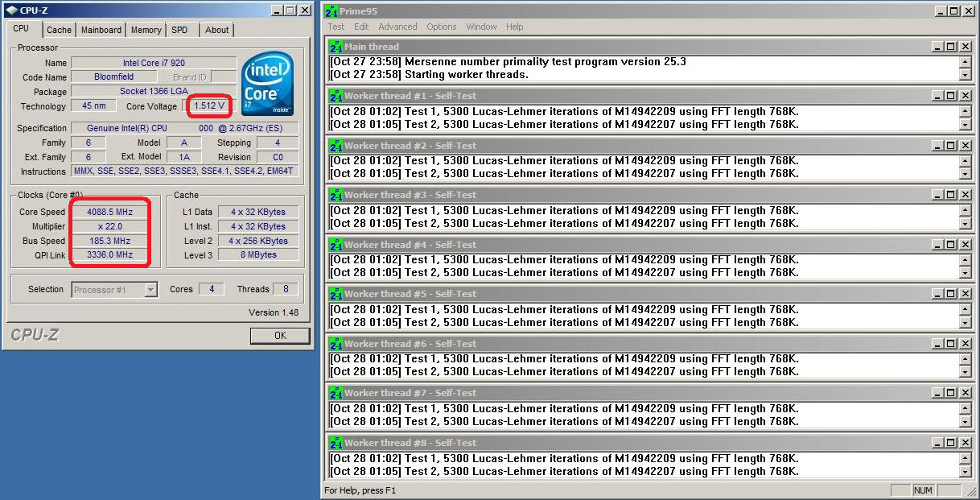The height and width of the screenshot is (500, 980).
Task: Click the scroll up arrow in Main thread window
Action: 966,62
